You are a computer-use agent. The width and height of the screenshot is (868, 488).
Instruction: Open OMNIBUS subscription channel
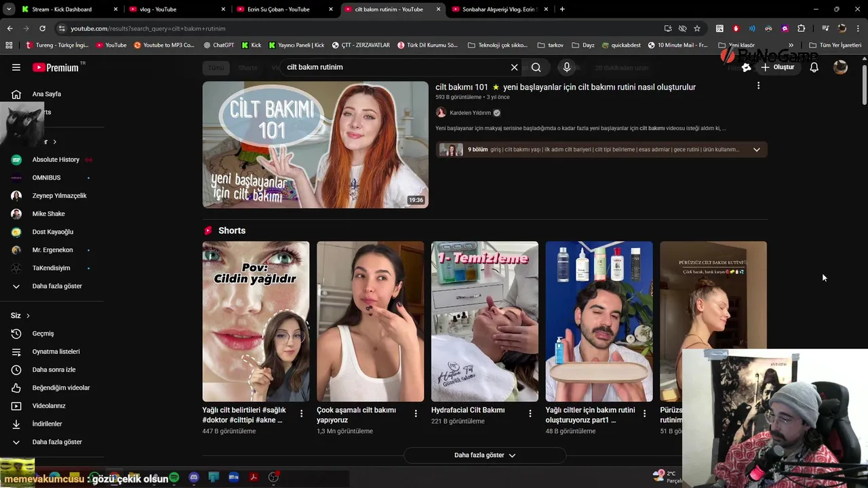[52, 178]
